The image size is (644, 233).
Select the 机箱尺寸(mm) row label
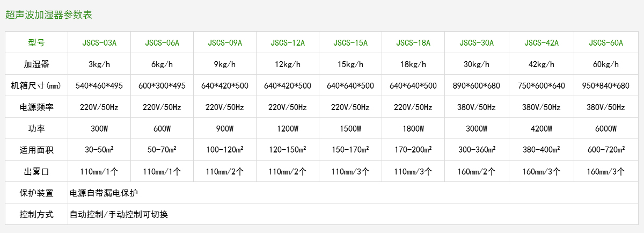36,86
